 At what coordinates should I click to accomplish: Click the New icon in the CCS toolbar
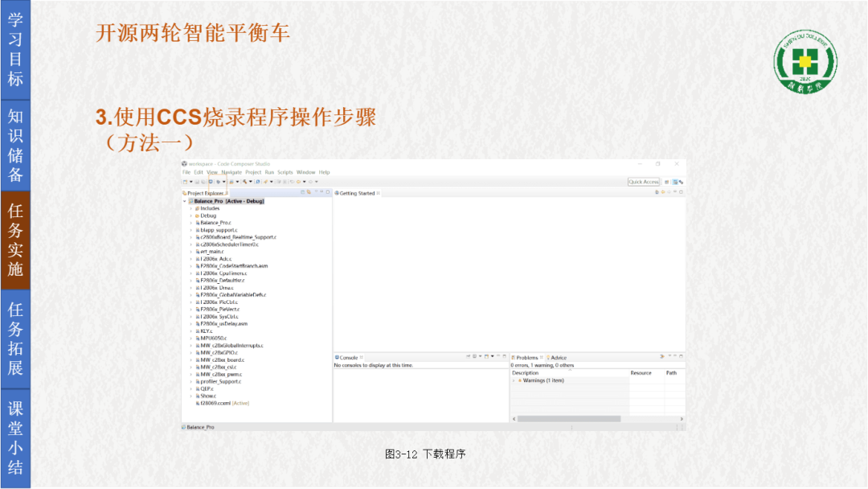click(186, 182)
